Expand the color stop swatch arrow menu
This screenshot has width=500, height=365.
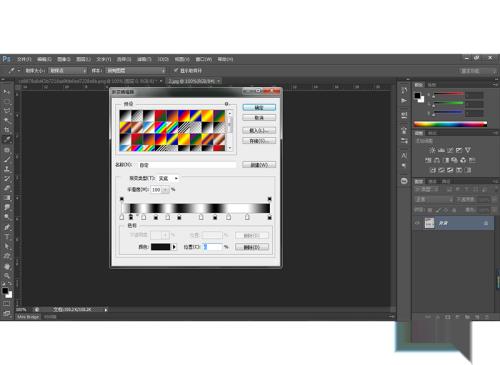pos(174,247)
